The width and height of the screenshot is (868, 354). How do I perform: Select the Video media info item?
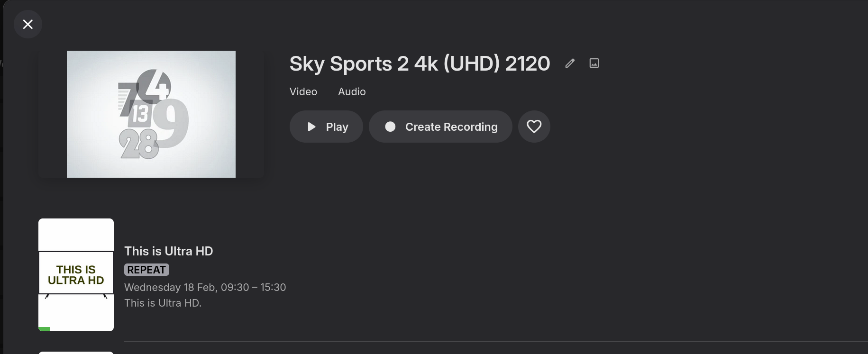[x=303, y=92]
